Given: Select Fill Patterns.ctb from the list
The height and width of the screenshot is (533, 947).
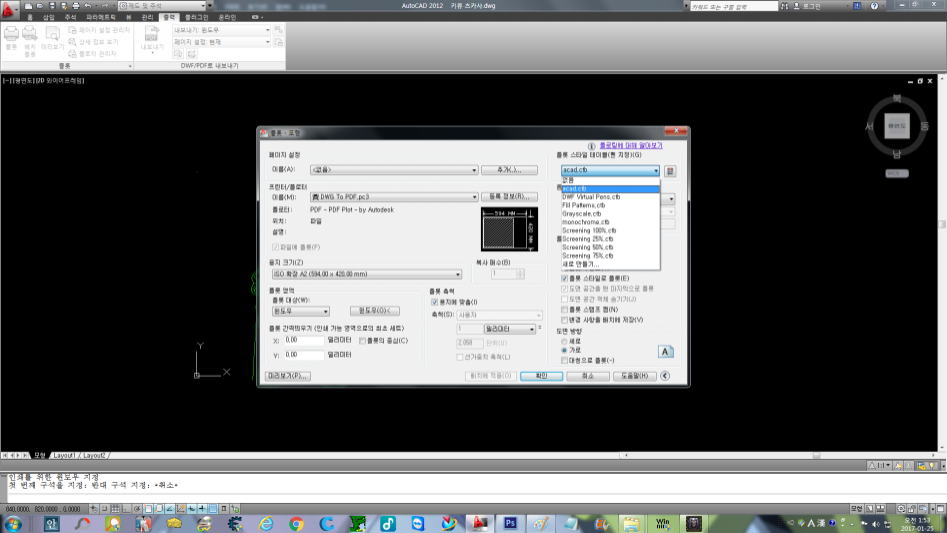Looking at the screenshot, I should coord(610,205).
